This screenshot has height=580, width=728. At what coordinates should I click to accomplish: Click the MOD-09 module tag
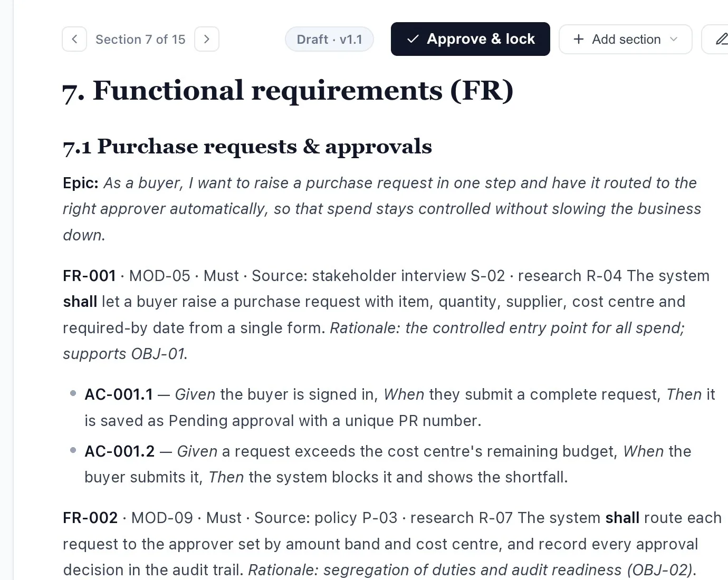pos(162,518)
